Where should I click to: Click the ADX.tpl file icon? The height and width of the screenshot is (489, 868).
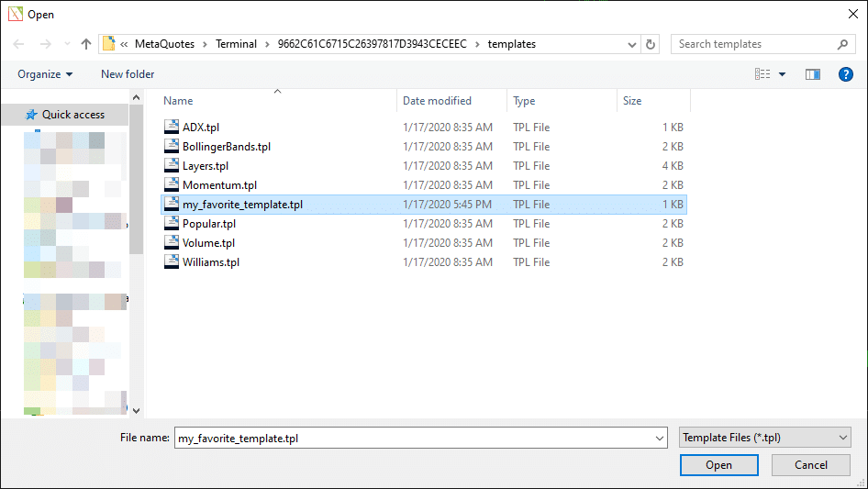[x=172, y=127]
